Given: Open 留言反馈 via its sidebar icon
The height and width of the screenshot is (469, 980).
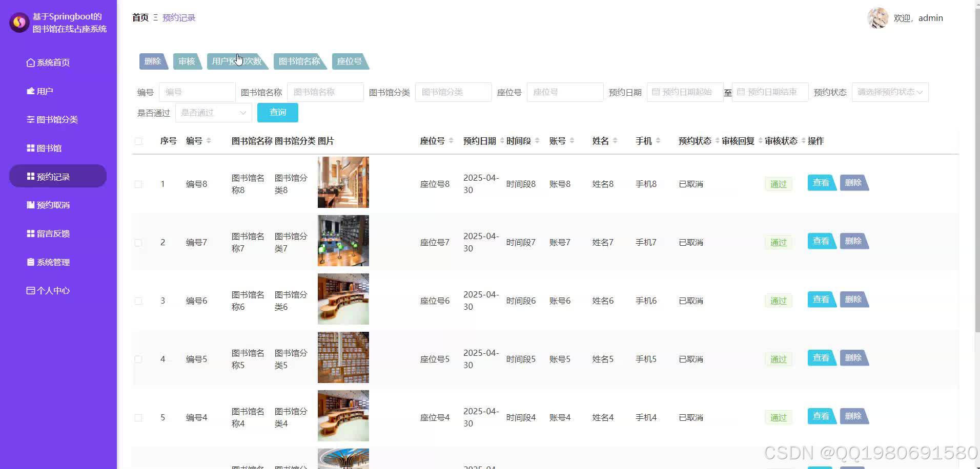Looking at the screenshot, I should click(30, 233).
